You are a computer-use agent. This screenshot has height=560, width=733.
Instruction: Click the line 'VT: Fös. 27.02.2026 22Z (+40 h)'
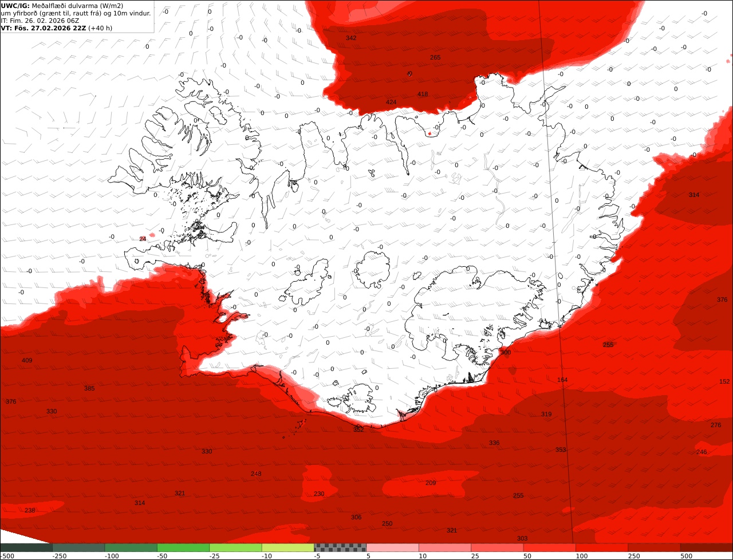coord(57,27)
